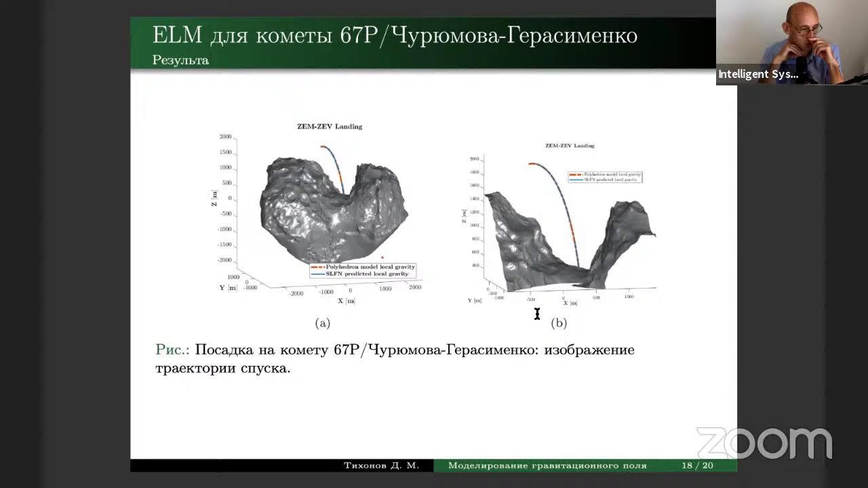
Task: Click the 'Z [m]' axis label in figure (a)
Action: click(x=213, y=199)
